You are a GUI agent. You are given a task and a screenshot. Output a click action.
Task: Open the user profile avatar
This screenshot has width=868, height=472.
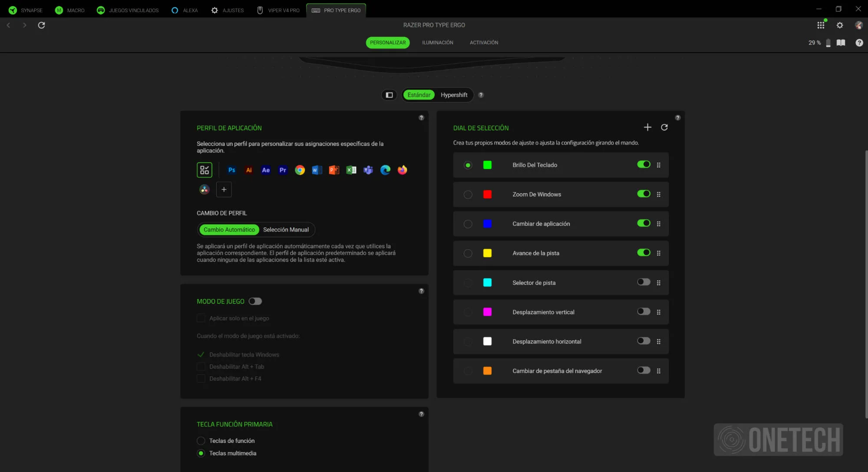(x=858, y=25)
